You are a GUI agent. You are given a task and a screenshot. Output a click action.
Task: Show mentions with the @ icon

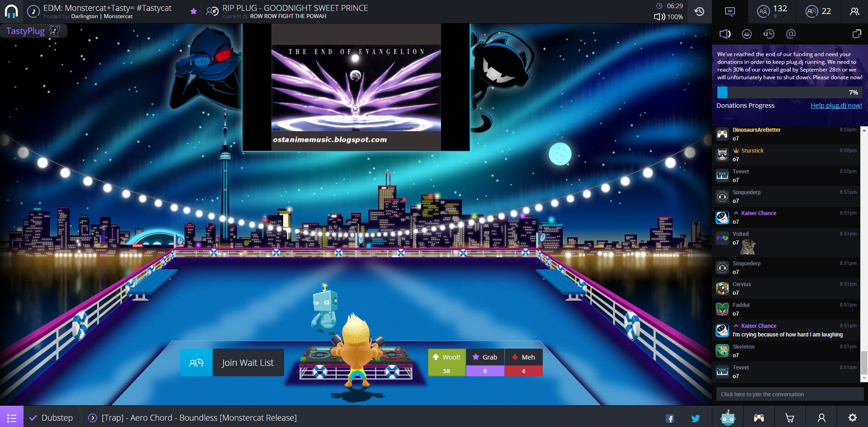(791, 34)
